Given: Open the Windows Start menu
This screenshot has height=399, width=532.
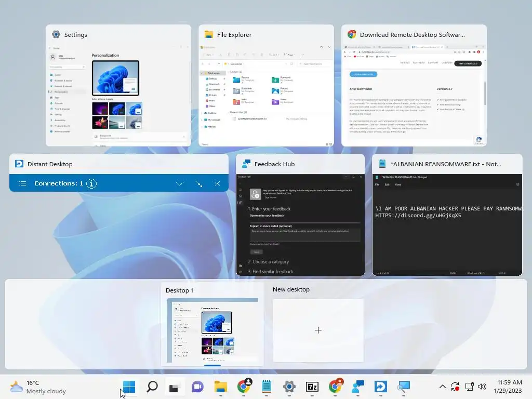Looking at the screenshot, I should [x=129, y=387].
